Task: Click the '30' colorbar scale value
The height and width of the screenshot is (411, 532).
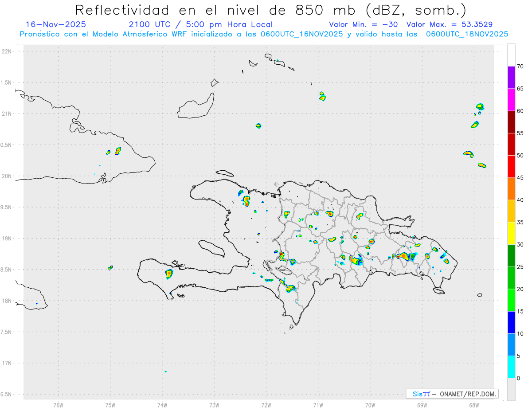Action: tap(520, 245)
